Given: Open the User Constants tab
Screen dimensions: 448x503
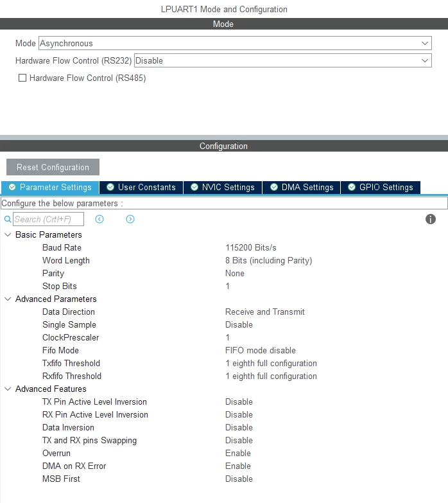Looking at the screenshot, I should (141, 188).
